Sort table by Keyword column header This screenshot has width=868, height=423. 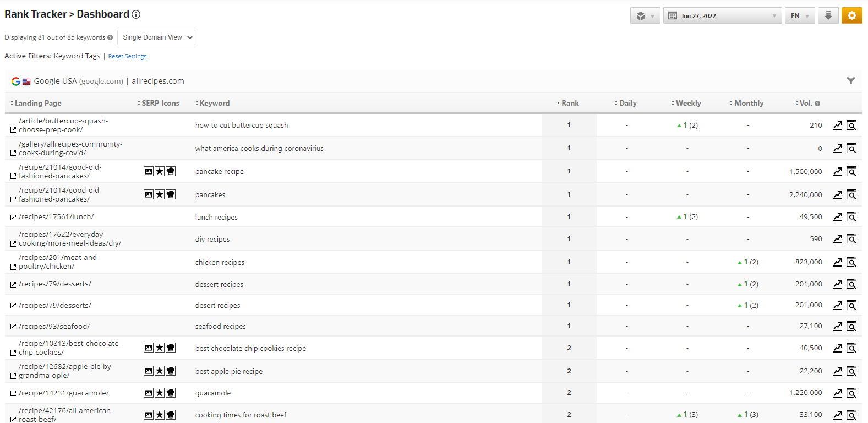214,104
